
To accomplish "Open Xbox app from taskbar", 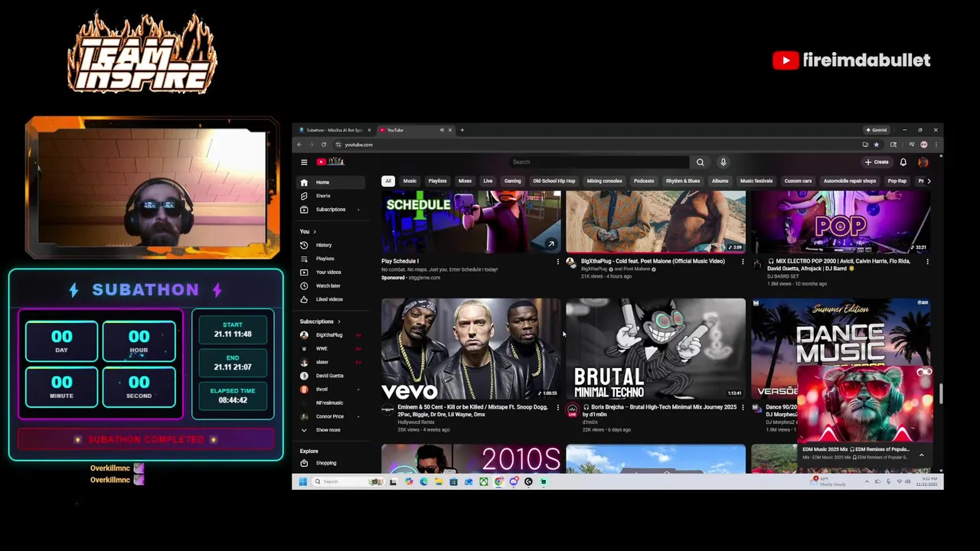I will 483,481.
